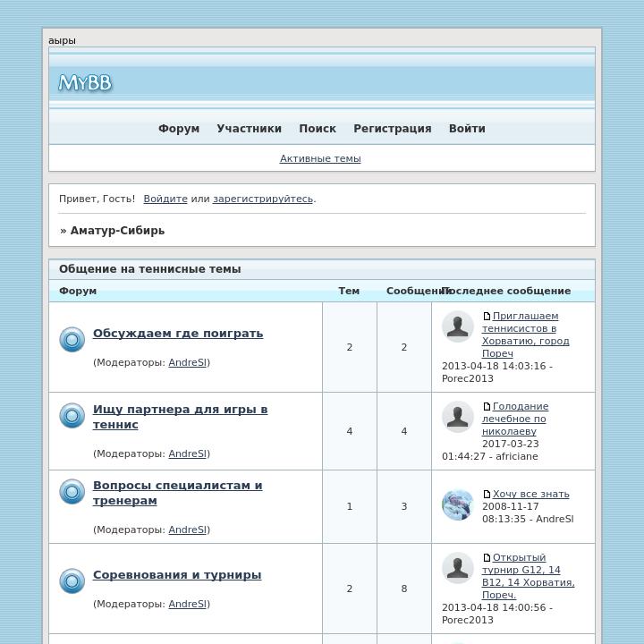The width and height of the screenshot is (644, 644).
Task: Click moderator AndreSI under Соревнования и турниры
Action: [188, 604]
